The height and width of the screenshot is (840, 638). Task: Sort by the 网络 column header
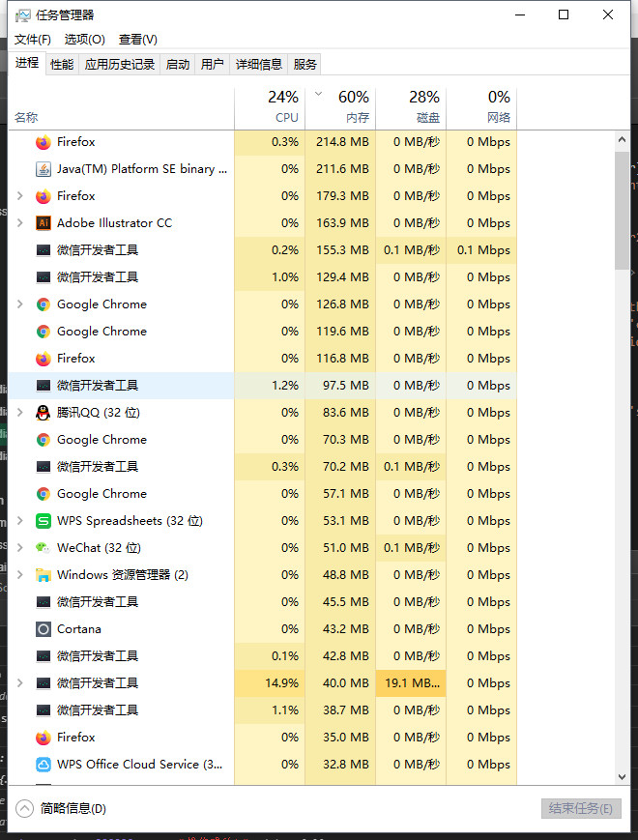[x=481, y=107]
